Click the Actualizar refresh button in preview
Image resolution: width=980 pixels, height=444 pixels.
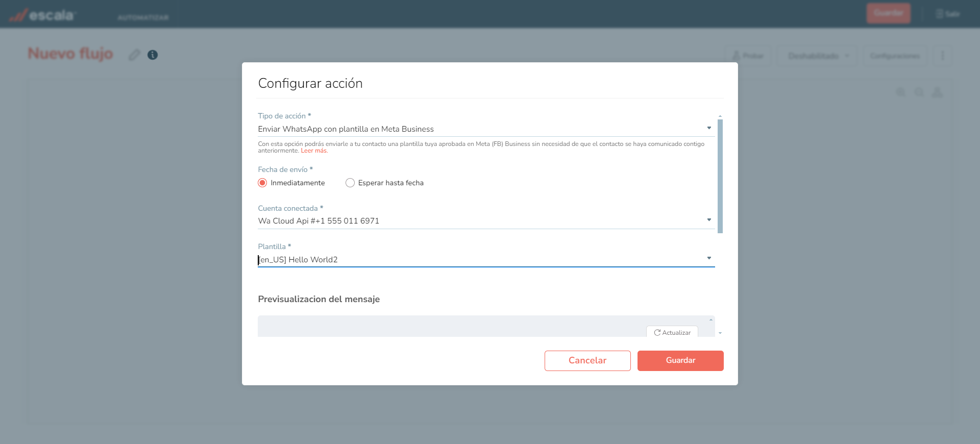point(672,332)
